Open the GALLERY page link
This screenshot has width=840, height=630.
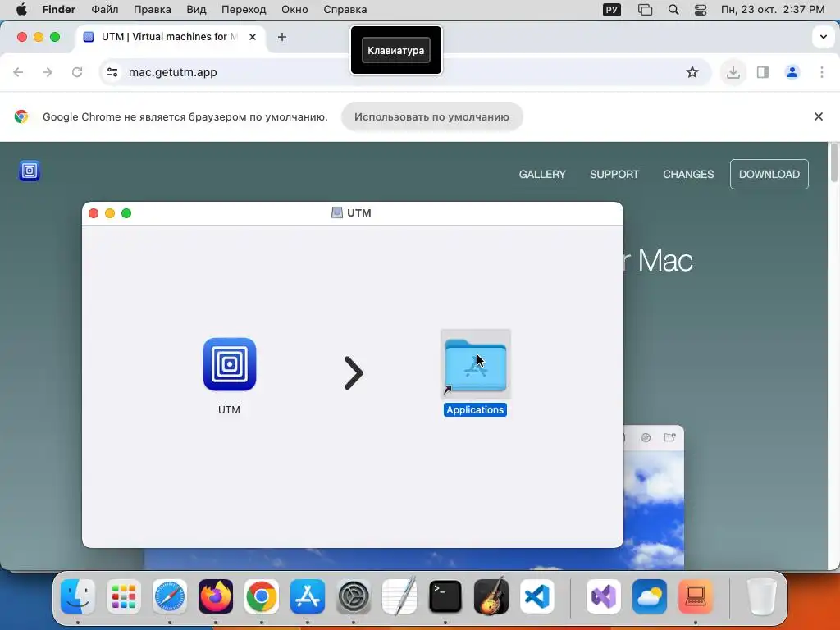tap(542, 174)
